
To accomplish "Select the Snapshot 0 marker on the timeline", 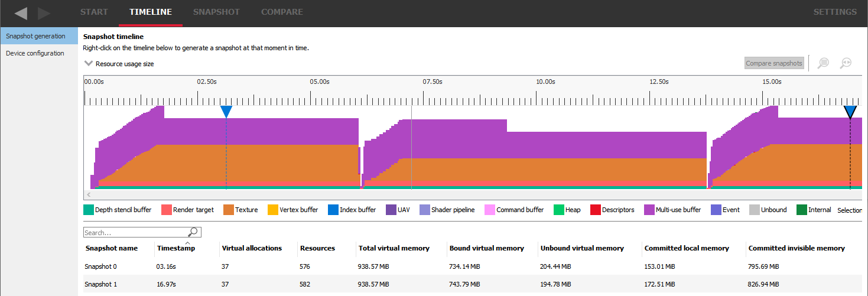I will (226, 112).
